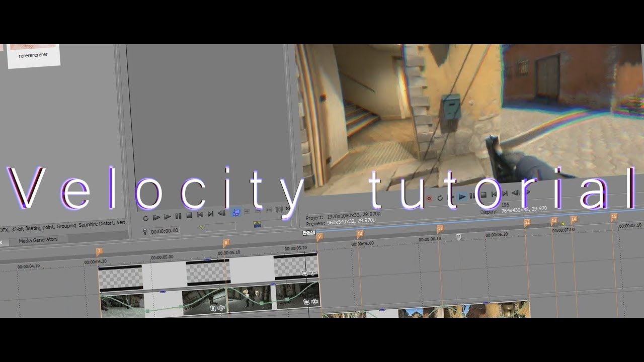
Task: Click the Trimmer timecode field 00:00:00.00
Action: click(165, 231)
